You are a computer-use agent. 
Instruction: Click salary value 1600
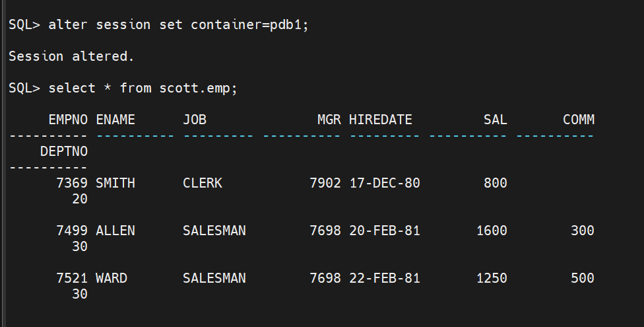click(x=492, y=231)
